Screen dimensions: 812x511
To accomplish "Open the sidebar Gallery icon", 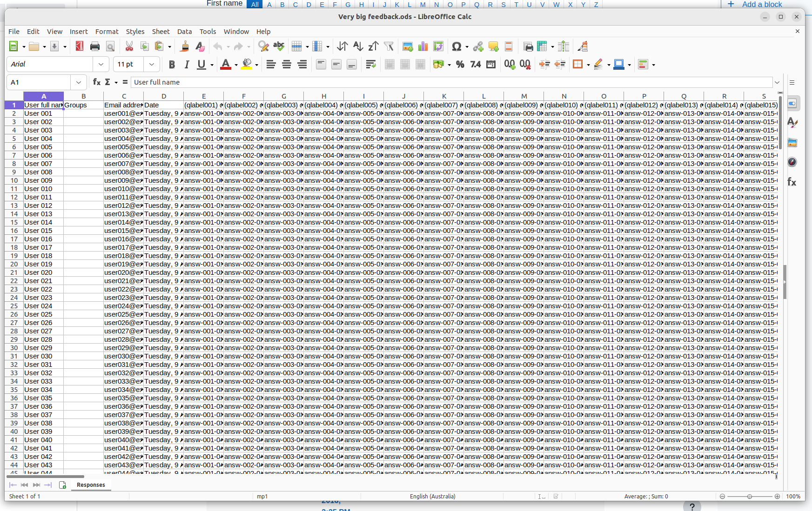I will pyautogui.click(x=792, y=143).
